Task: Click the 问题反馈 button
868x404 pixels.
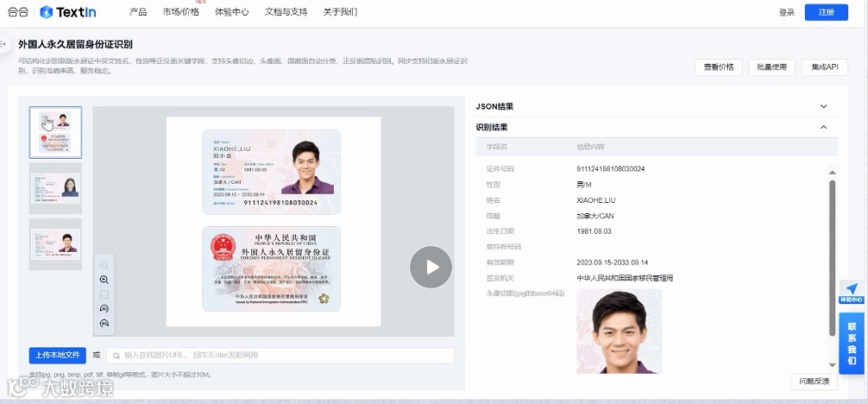Action: pyautogui.click(x=815, y=382)
